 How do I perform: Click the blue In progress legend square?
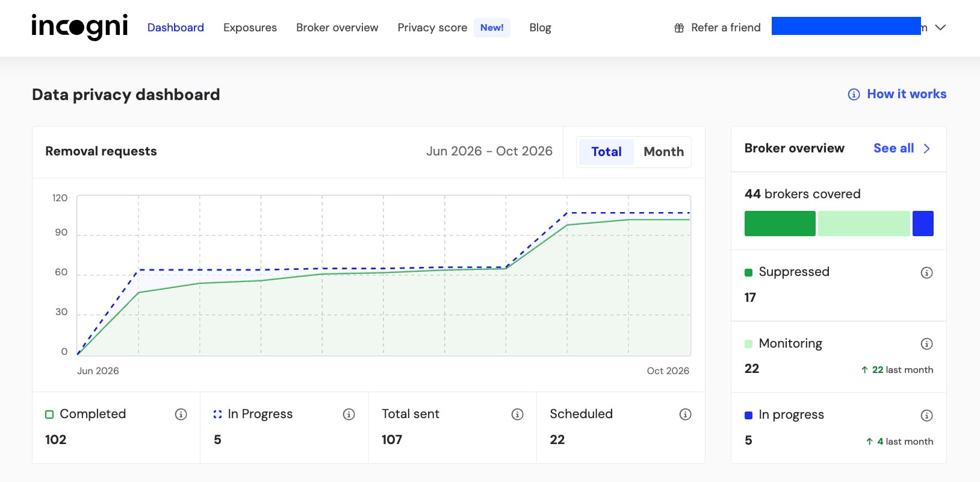point(748,415)
